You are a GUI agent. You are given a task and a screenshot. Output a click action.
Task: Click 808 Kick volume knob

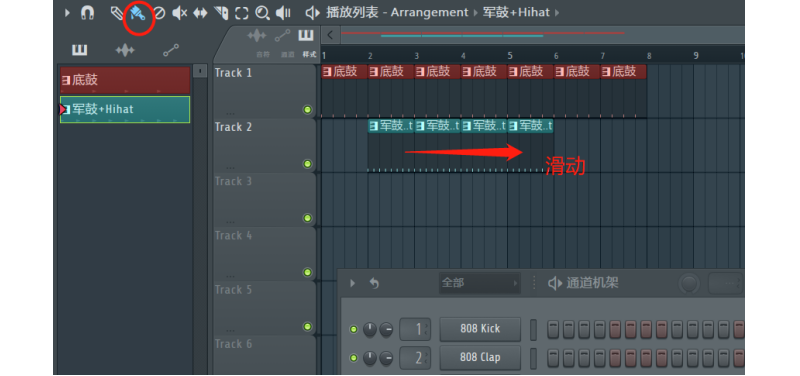[x=386, y=330]
